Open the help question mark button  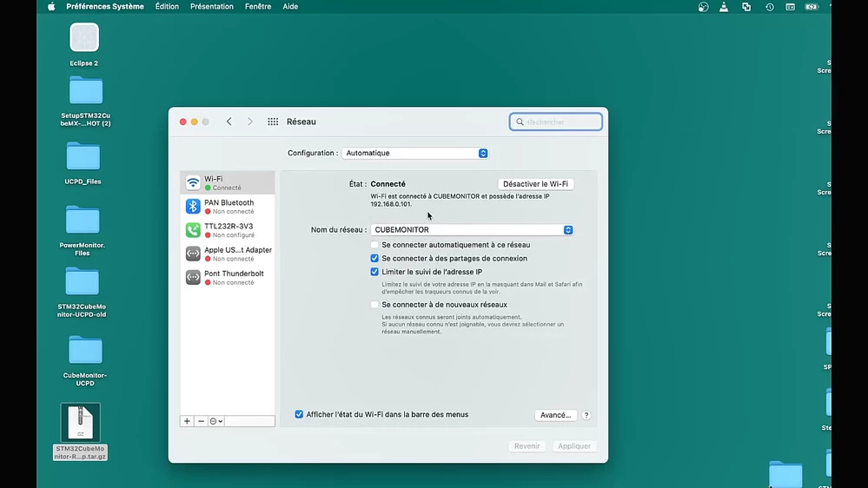tap(586, 415)
